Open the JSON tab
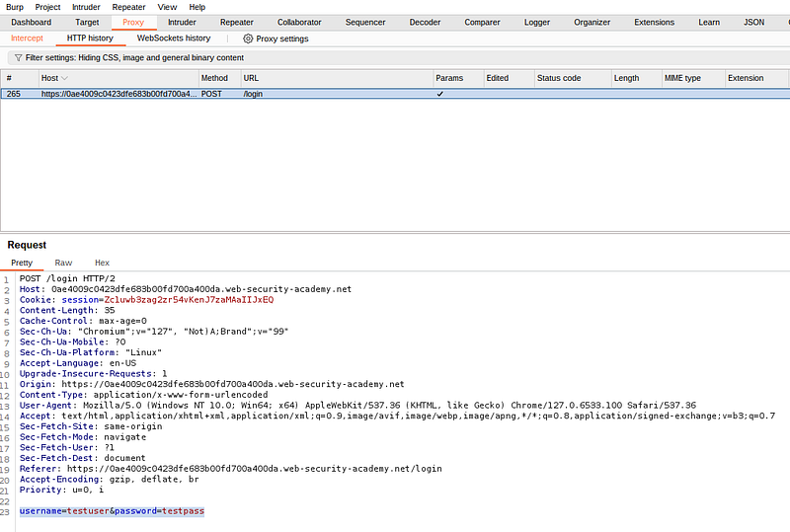 (753, 22)
